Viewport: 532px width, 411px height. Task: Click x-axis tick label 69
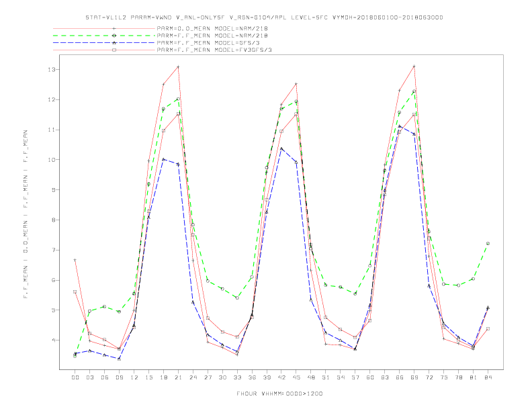click(414, 377)
